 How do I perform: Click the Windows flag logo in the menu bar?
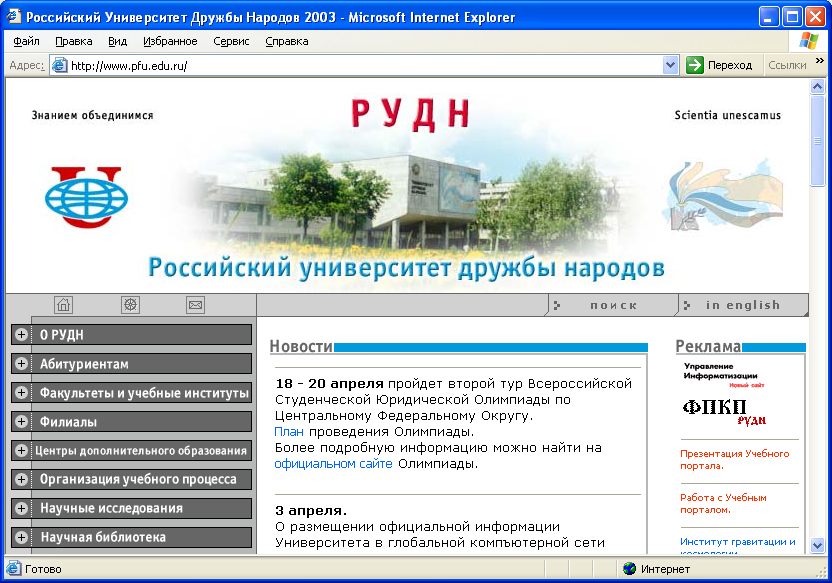pyautogui.click(x=809, y=41)
